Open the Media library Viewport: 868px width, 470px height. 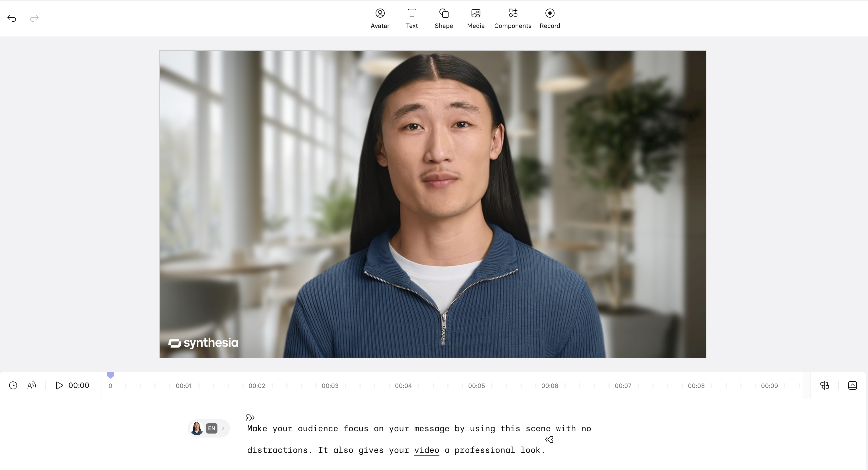click(475, 18)
